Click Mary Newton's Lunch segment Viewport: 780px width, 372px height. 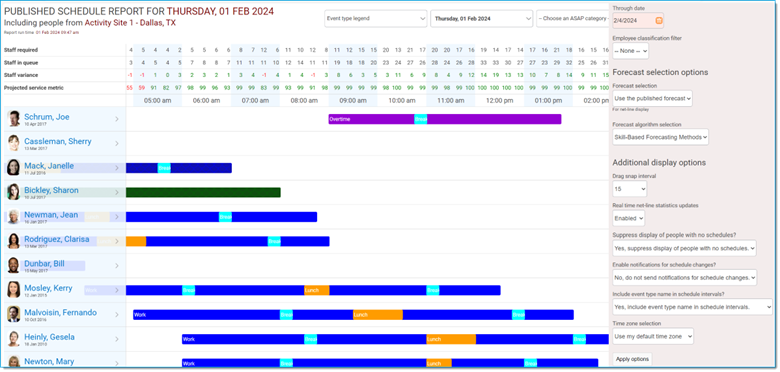439,364
